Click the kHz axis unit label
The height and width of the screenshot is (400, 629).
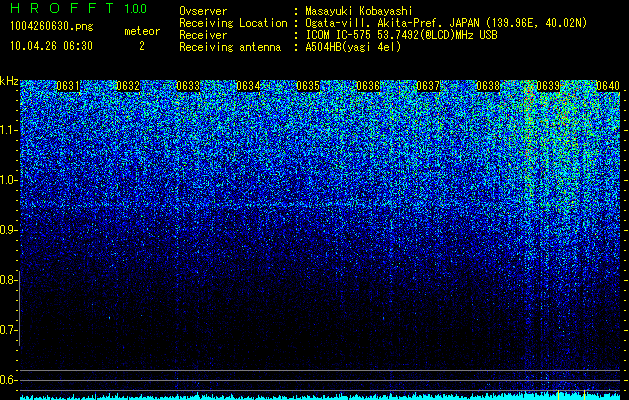(x=10, y=81)
